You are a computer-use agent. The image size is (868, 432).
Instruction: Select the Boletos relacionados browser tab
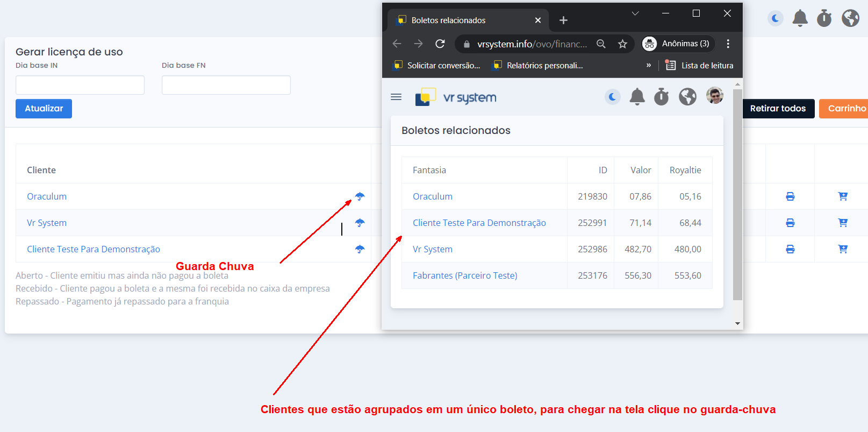pyautogui.click(x=462, y=20)
